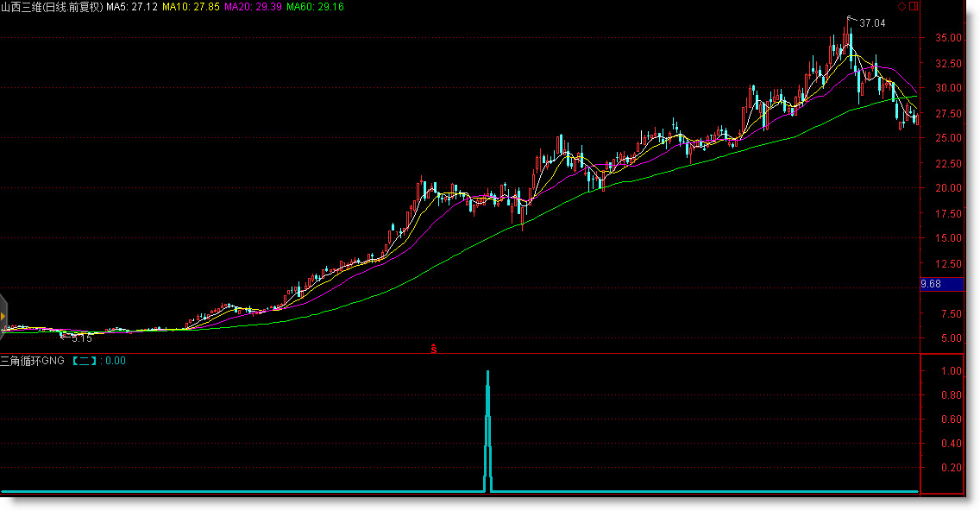Image resolution: width=980 pixels, height=511 pixels.
Task: Click the 5.15 low price label
Action: click(x=81, y=338)
